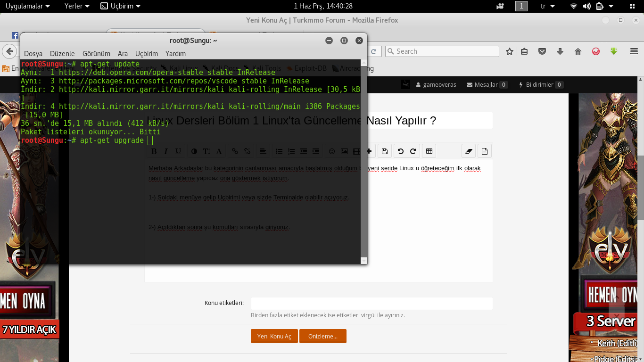Reload the page in Firefox

(374, 51)
